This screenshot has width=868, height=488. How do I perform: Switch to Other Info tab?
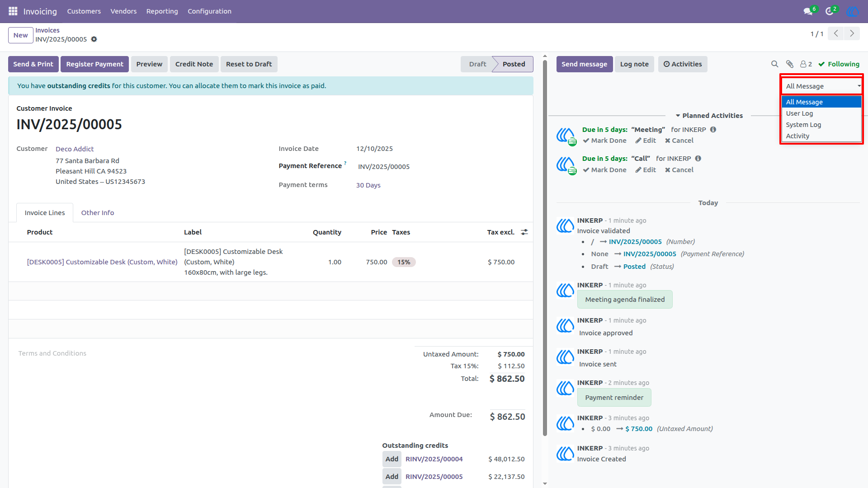[x=98, y=213]
